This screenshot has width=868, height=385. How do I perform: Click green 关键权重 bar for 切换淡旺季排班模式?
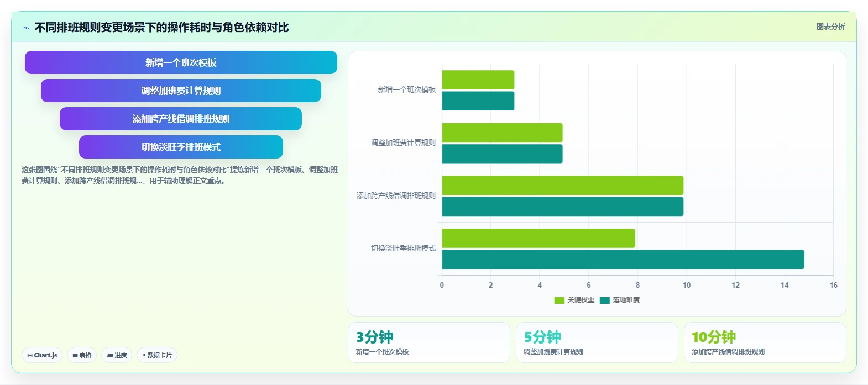coord(538,238)
